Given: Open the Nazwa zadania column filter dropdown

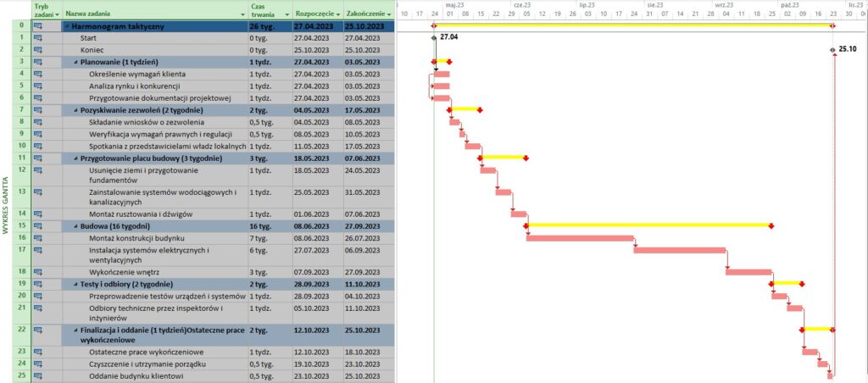Looking at the screenshot, I should pyautogui.click(x=241, y=15).
